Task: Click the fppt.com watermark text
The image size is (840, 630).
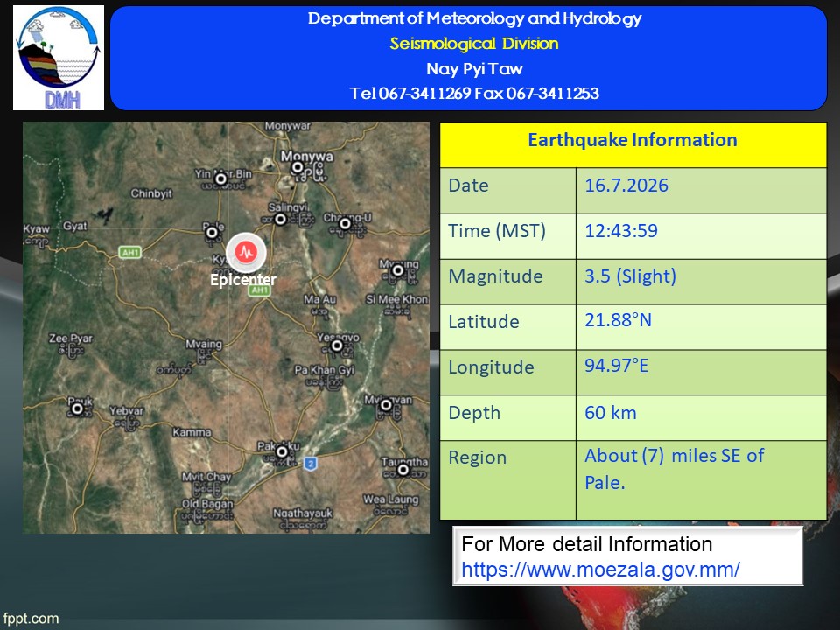Action: click(31, 619)
